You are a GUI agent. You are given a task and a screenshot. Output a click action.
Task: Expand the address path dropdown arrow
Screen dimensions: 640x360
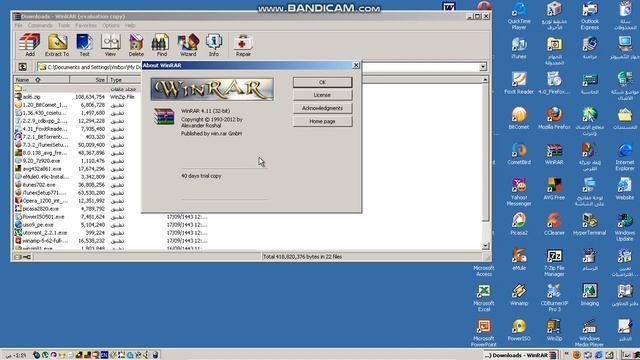tap(483, 67)
